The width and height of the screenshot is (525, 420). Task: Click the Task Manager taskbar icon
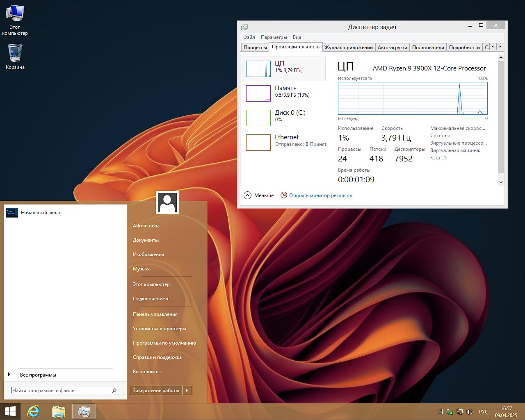[x=84, y=411]
